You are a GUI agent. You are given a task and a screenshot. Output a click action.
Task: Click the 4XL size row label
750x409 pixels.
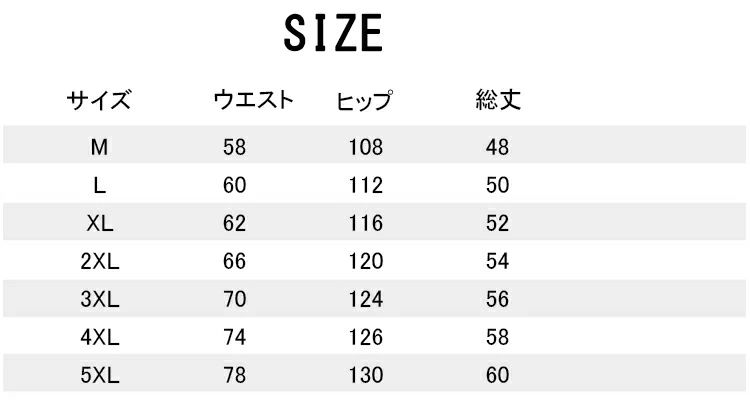click(99, 337)
